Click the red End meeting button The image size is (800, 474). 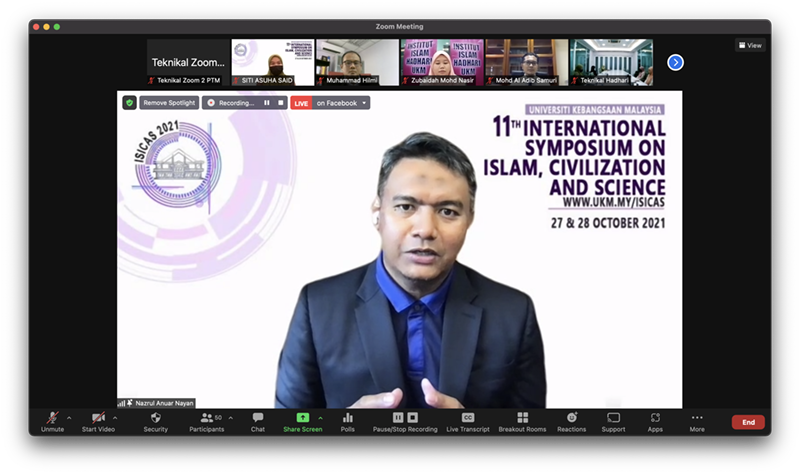pos(748,422)
